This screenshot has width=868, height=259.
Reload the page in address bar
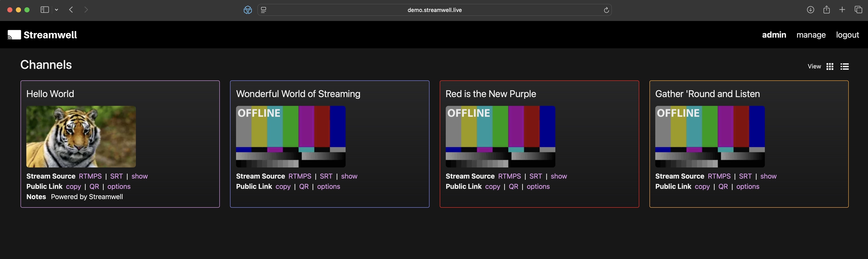(x=606, y=10)
